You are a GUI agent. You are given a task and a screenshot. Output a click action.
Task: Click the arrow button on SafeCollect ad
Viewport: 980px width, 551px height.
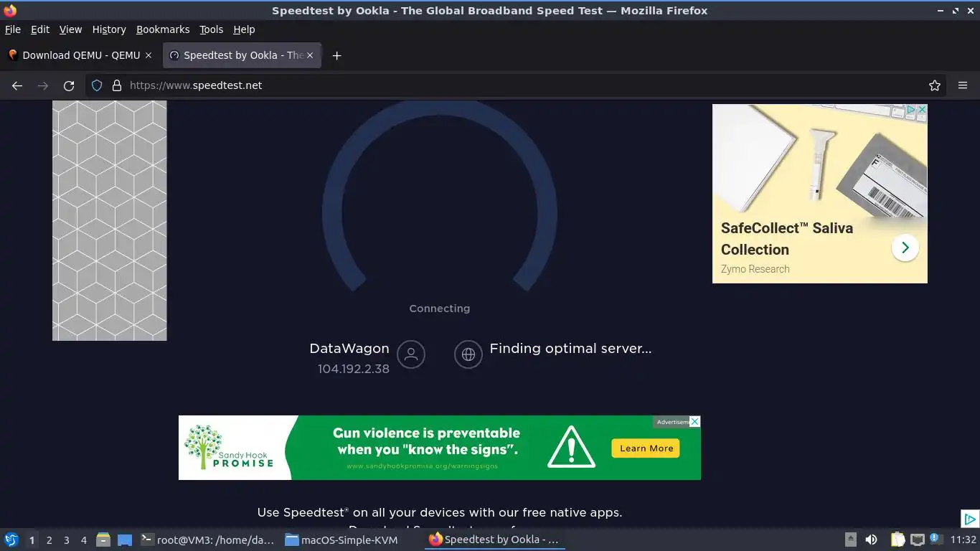click(905, 248)
